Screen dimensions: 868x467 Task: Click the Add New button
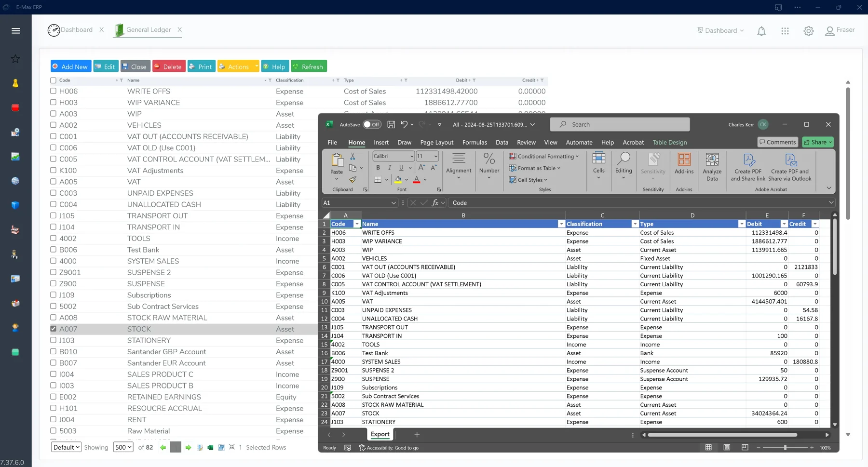click(x=71, y=67)
